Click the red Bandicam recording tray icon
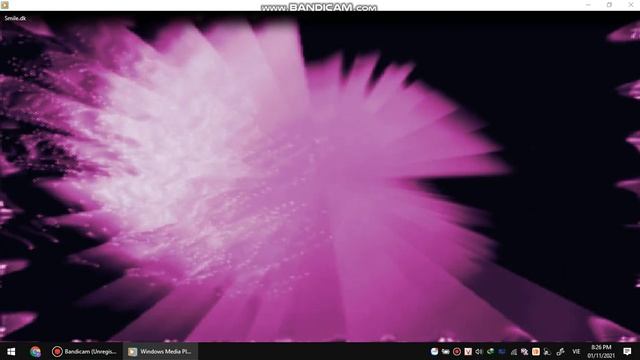 pyautogui.click(x=457, y=351)
